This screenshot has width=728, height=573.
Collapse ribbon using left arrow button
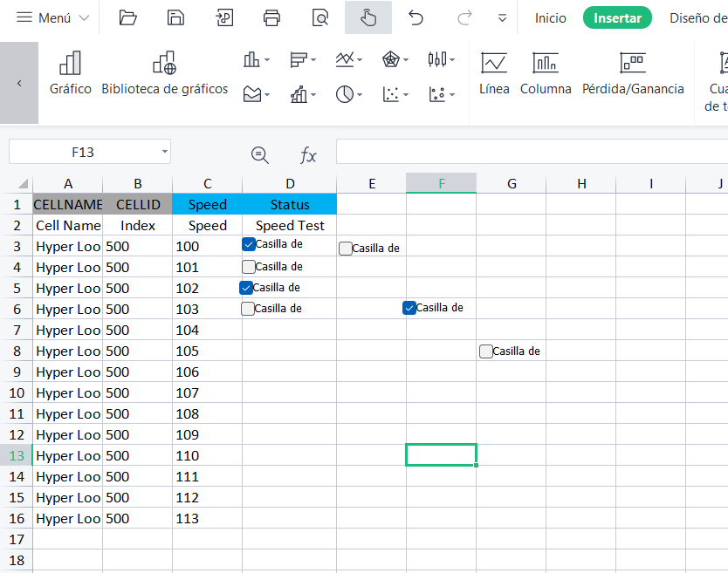(19, 83)
